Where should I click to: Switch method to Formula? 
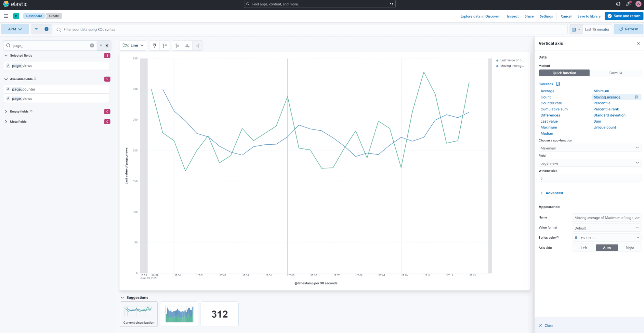tap(615, 73)
